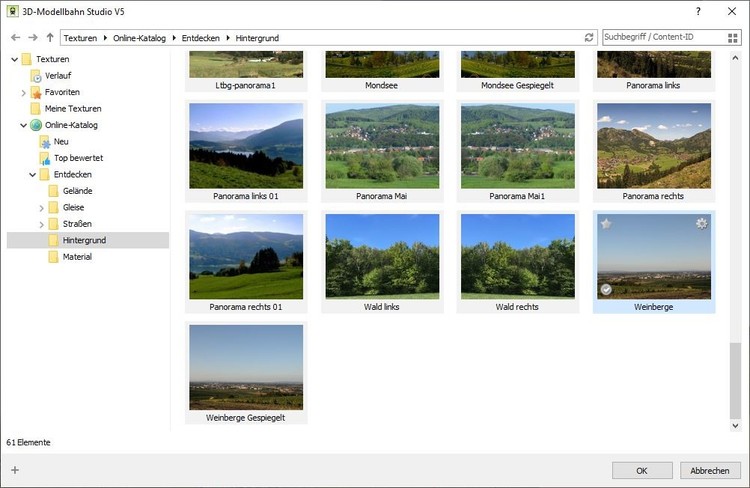Select Verlauf in tree
This screenshot has height=488, width=750.
[58, 76]
